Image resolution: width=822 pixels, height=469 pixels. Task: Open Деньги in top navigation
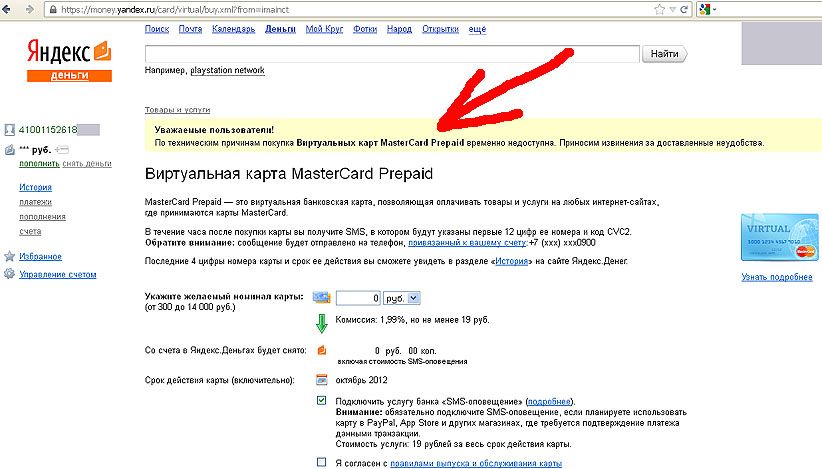[x=280, y=29]
